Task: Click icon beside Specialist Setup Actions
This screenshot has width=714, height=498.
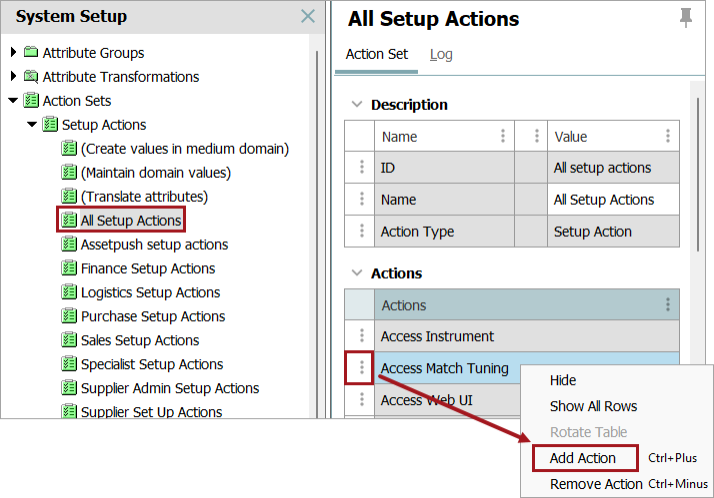Action: [x=69, y=364]
